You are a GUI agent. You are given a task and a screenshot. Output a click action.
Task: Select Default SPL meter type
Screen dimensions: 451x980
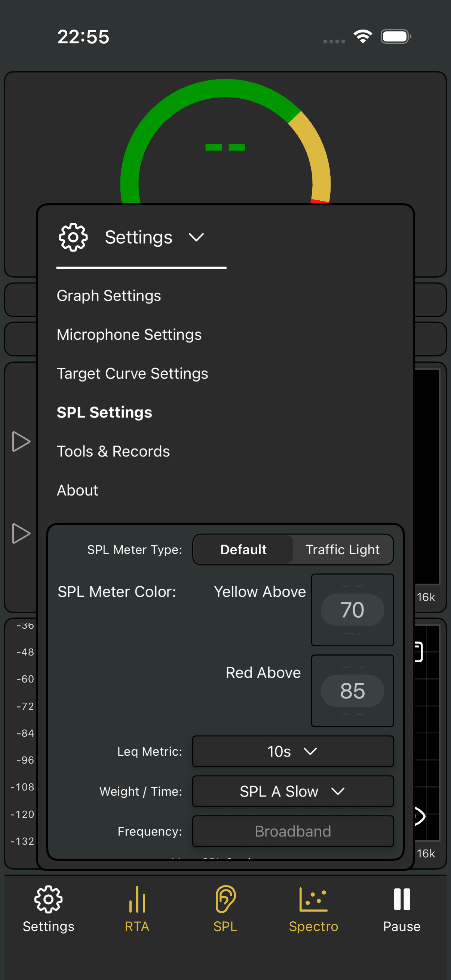point(243,550)
